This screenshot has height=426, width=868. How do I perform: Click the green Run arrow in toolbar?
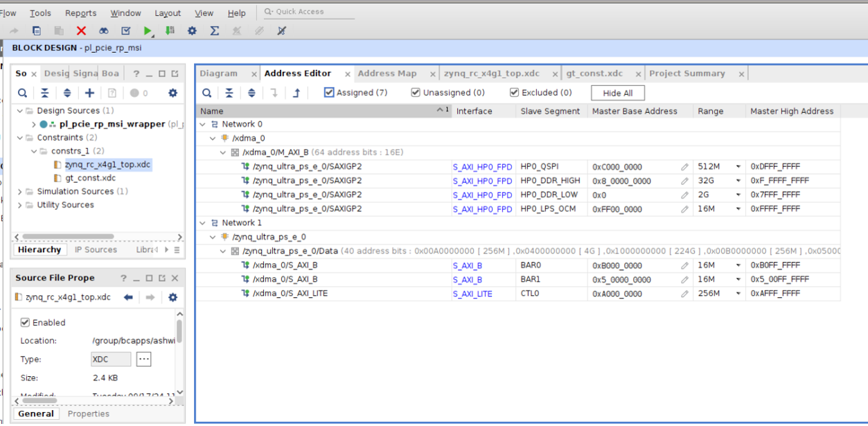148,30
